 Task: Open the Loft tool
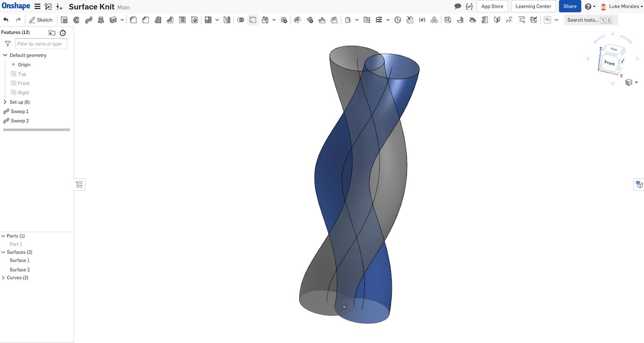point(101,20)
